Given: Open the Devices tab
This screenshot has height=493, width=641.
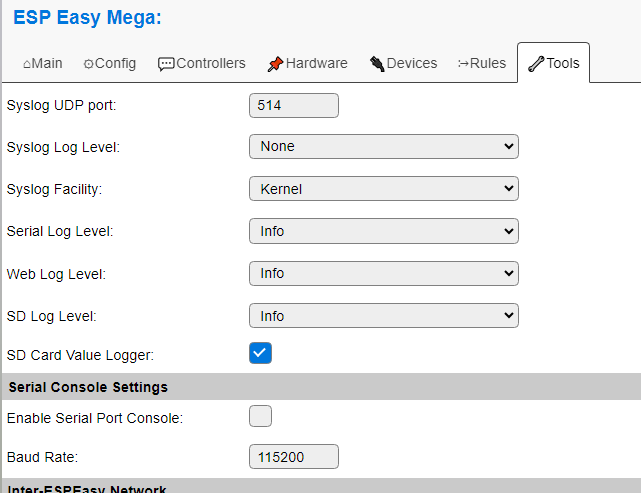Looking at the screenshot, I should pos(403,63).
